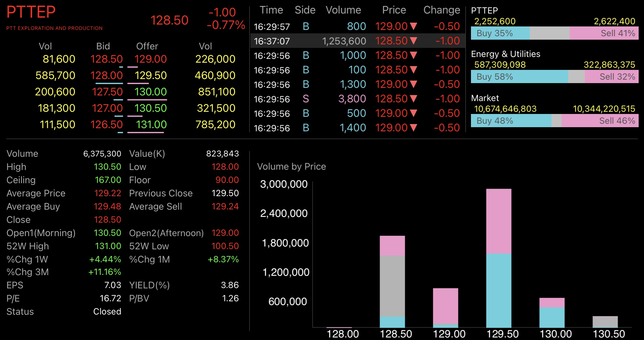This screenshot has width=644, height=340.
Task: Select the best bid price 128.50
Action: pyautogui.click(x=106, y=59)
